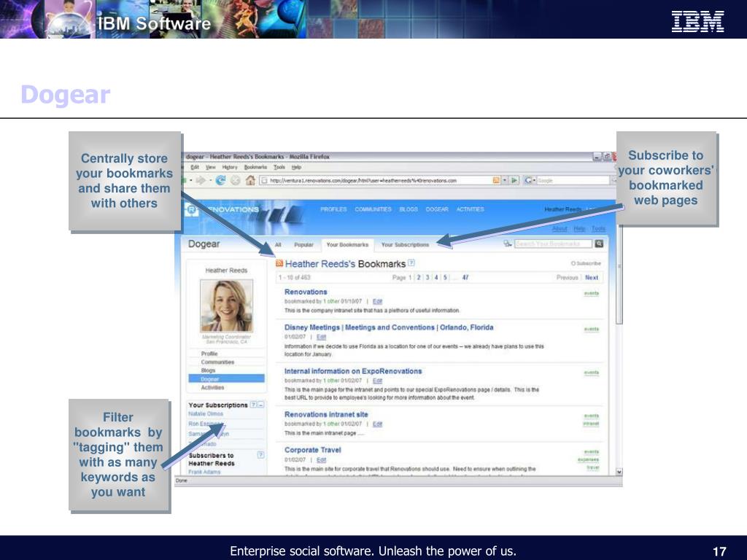This screenshot has height=560, width=747.
Task: Click the Subscribe link for Heather's bookmarks
Action: tap(586, 263)
